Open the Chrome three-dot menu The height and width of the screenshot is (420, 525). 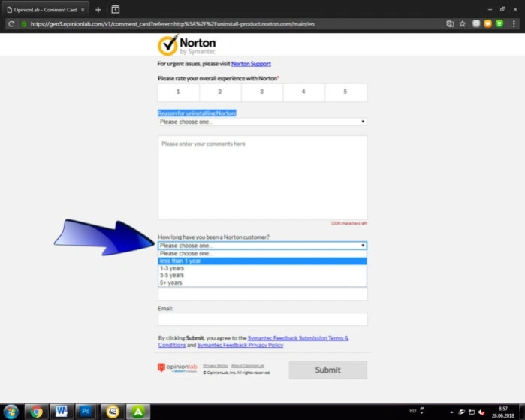(514, 24)
